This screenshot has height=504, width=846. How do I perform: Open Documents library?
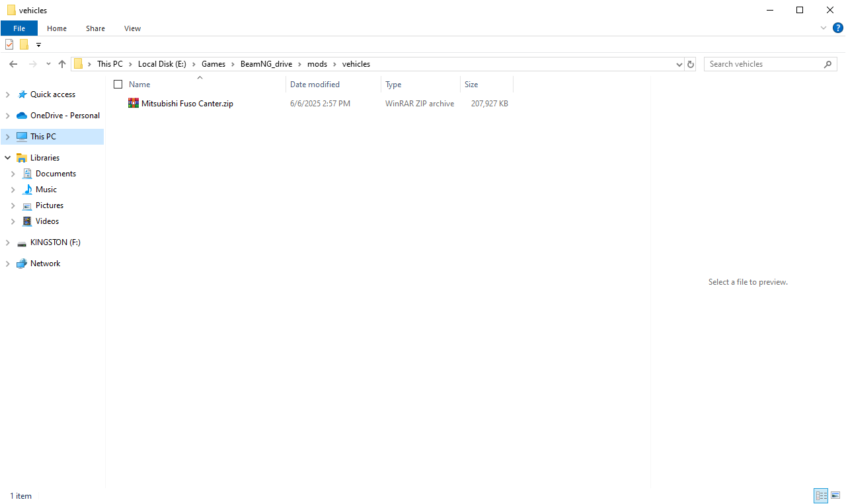point(56,174)
